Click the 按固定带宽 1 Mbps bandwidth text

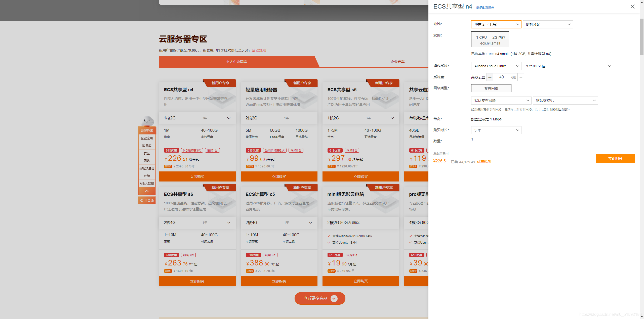486,119
